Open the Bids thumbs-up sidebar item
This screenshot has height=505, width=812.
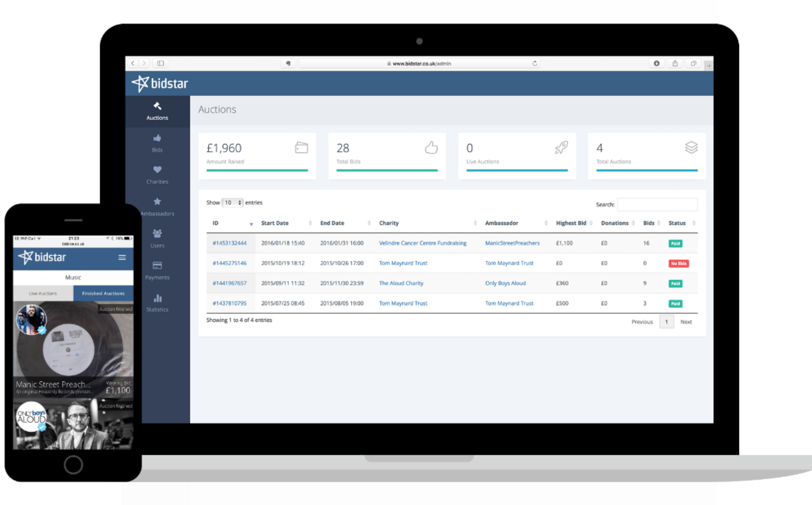click(157, 143)
